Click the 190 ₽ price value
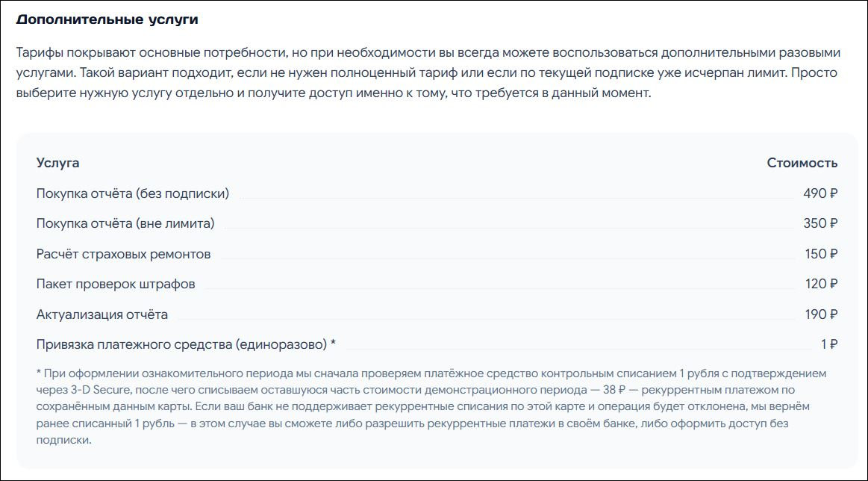 coord(820,314)
